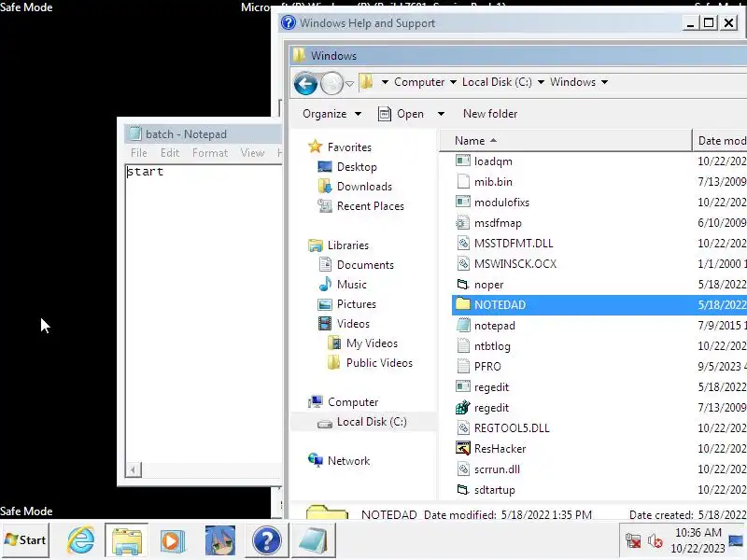The width and height of the screenshot is (747, 560).
Task: Expand the arrow after Local Disk (C:)
Action: tap(541, 82)
